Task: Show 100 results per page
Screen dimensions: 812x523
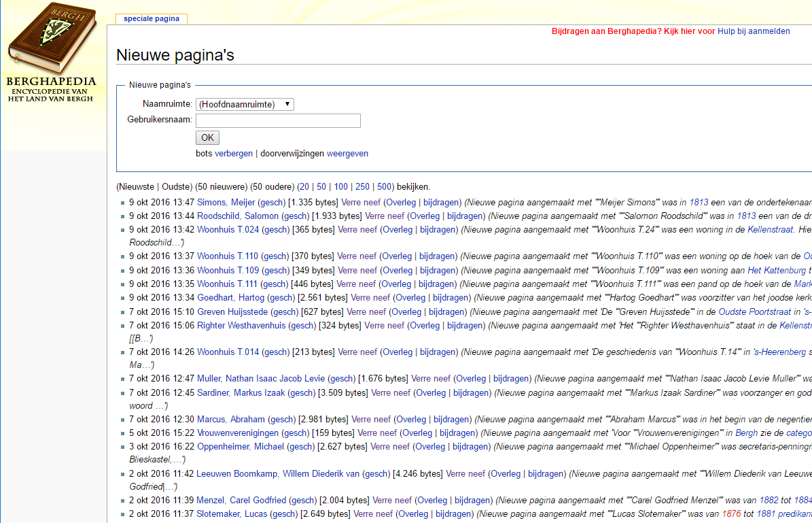Action: click(340, 186)
